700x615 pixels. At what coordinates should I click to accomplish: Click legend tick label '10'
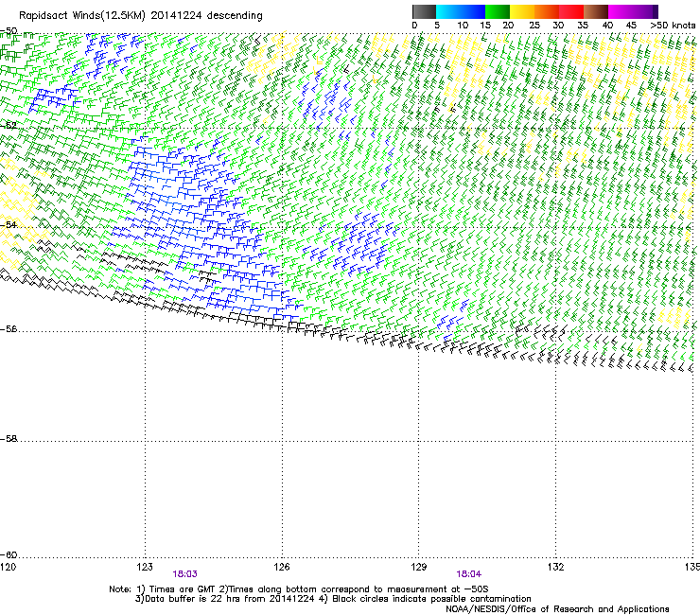click(463, 26)
